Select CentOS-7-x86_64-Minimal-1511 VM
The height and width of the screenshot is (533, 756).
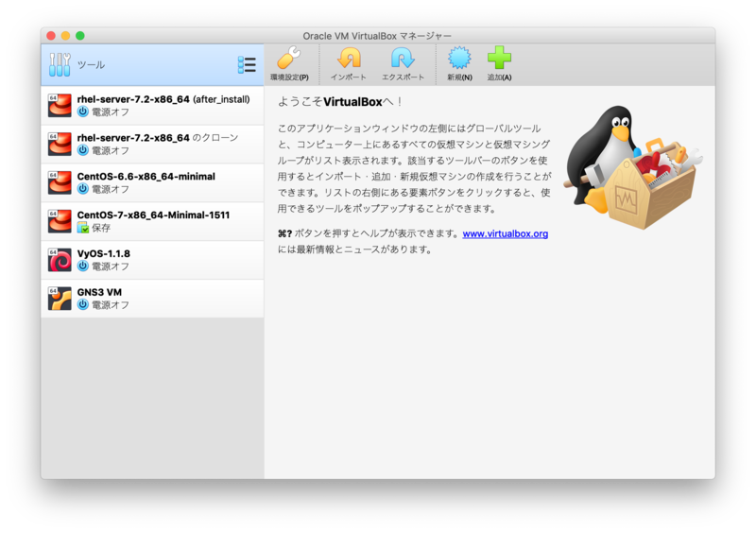152,221
